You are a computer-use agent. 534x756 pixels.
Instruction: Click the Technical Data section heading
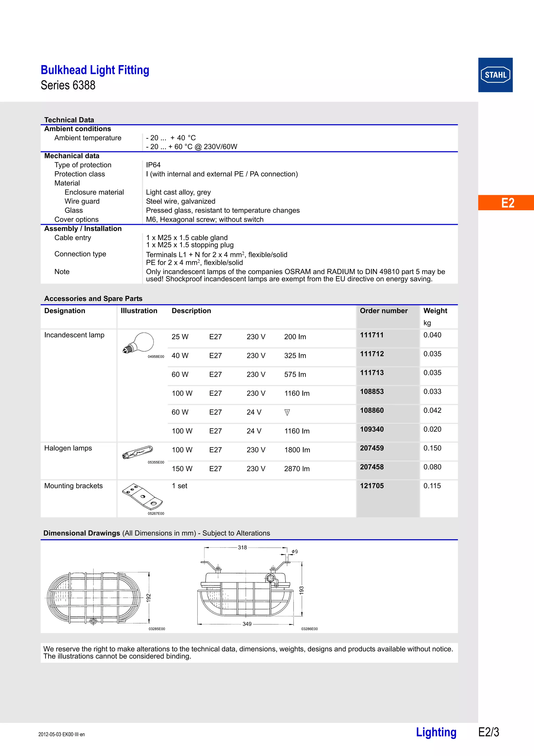point(69,120)
